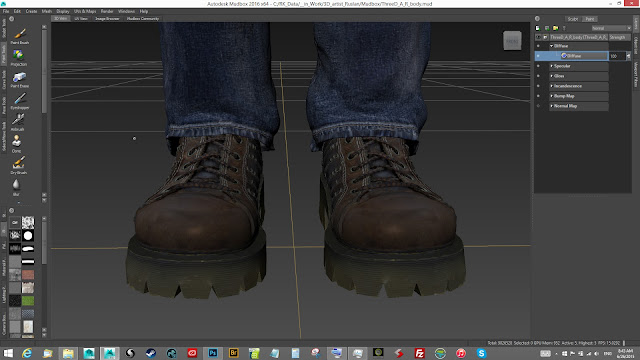The width and height of the screenshot is (640, 360).
Task: Click the new layer icon in Layers panel
Action: (538, 28)
